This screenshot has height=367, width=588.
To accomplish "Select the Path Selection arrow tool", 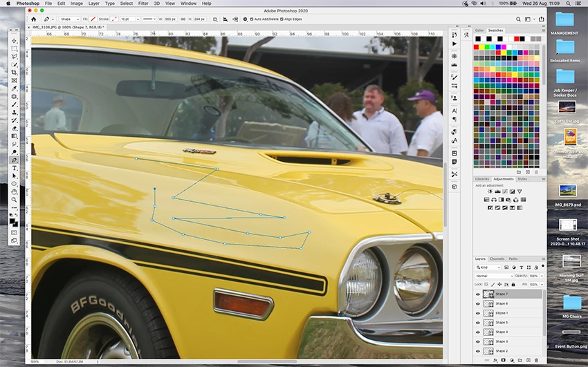I will click(x=15, y=176).
